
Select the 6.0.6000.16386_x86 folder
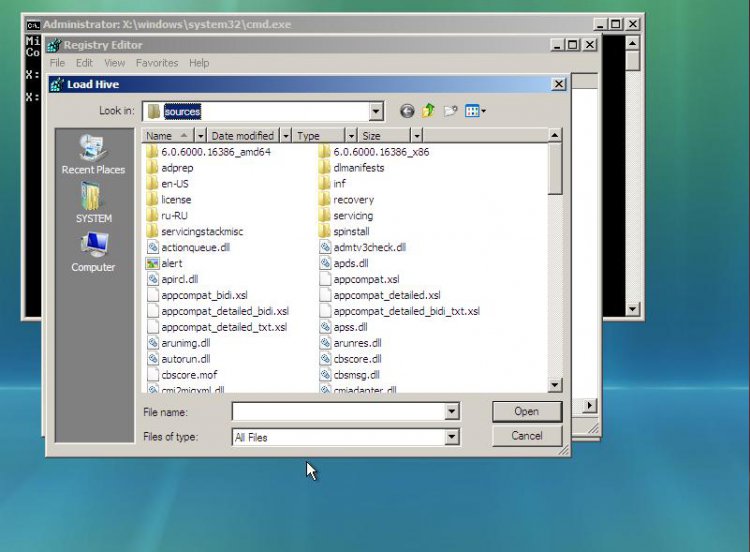[x=374, y=152]
